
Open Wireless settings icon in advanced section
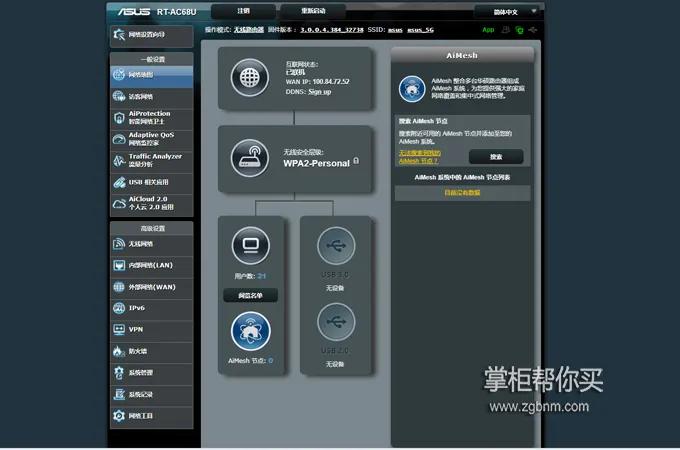[x=119, y=244]
